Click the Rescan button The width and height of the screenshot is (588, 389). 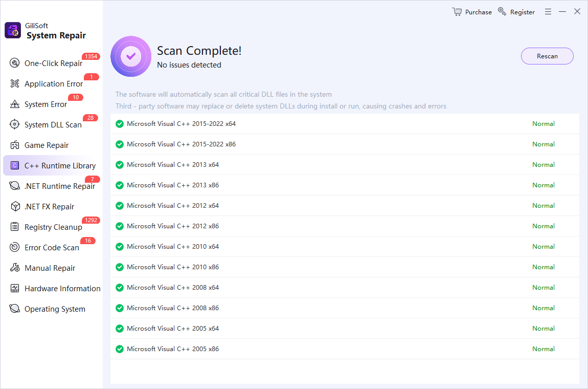(x=547, y=56)
